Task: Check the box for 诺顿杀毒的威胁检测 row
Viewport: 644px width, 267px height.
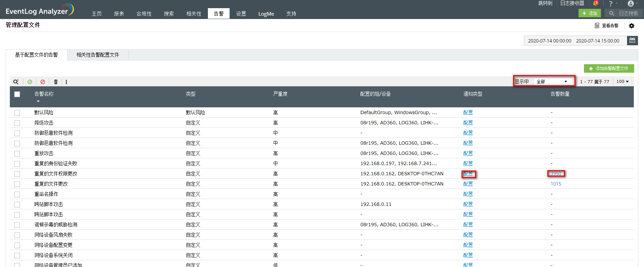Action: [17, 225]
